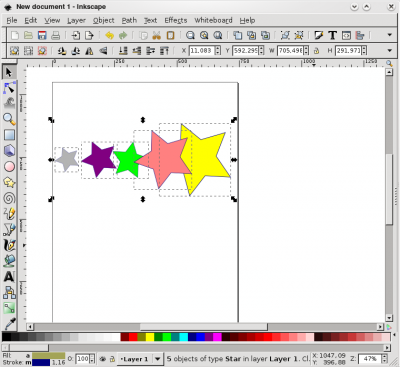This screenshot has height=367, width=400.
Task: Click the blue stroke color indicator
Action: (41, 362)
